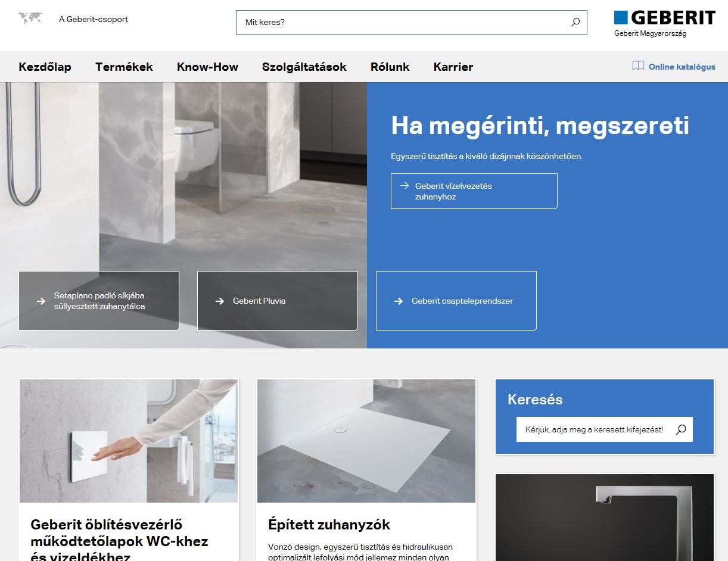Open the Know-How menu
Image resolution: width=728 pixels, height=561 pixels.
tap(207, 67)
